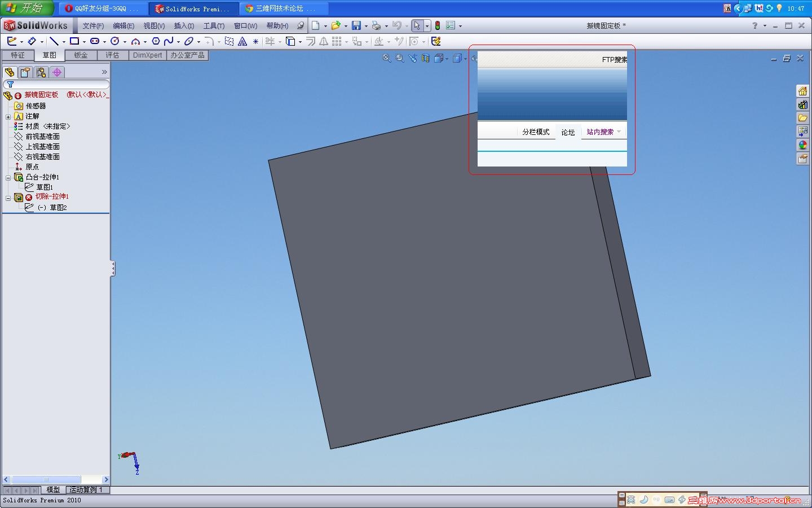Activate the Smart Dimension tool
This screenshot has width=812, height=508.
tap(32, 41)
